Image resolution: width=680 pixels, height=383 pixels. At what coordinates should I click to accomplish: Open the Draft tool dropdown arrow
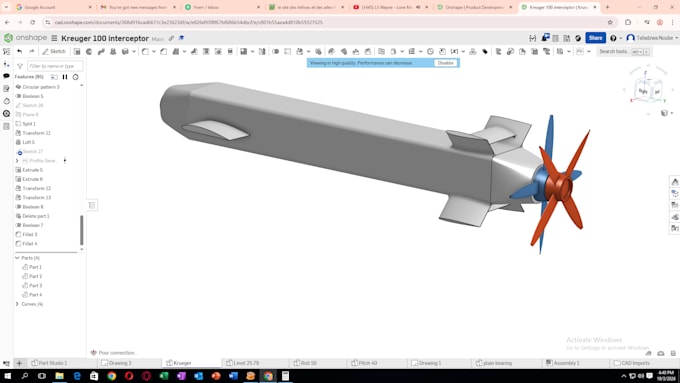click(184, 52)
